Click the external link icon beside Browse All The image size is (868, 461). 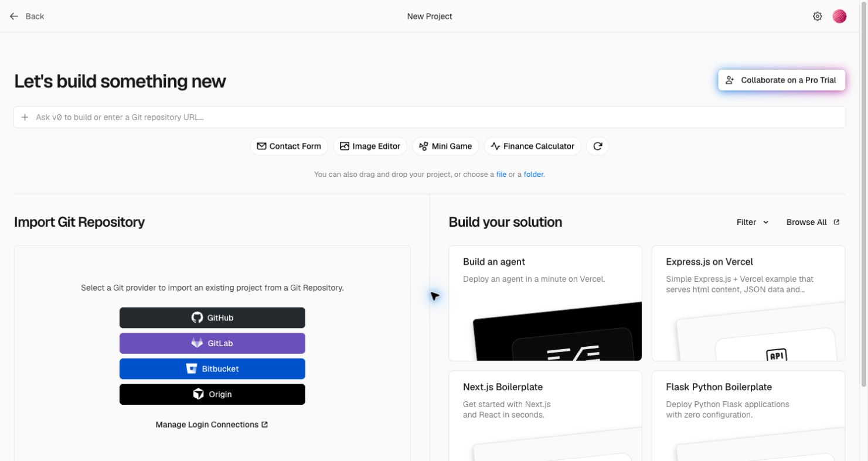[836, 222]
